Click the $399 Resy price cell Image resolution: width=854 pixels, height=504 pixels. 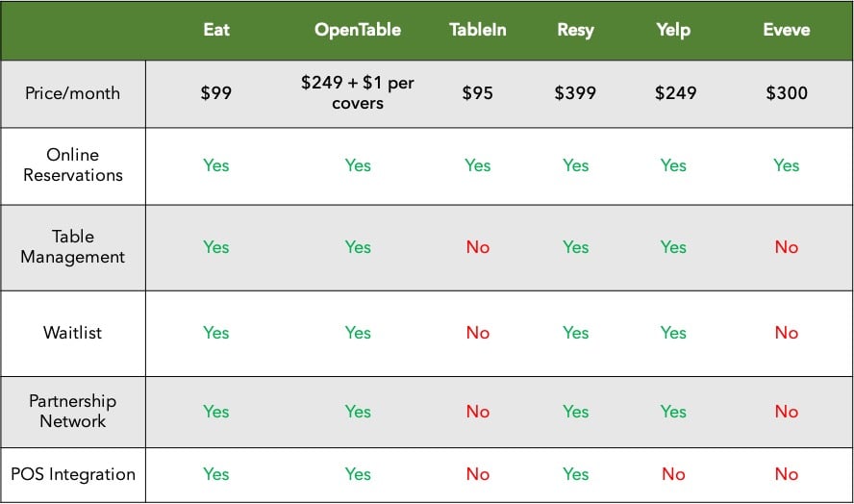coord(575,92)
